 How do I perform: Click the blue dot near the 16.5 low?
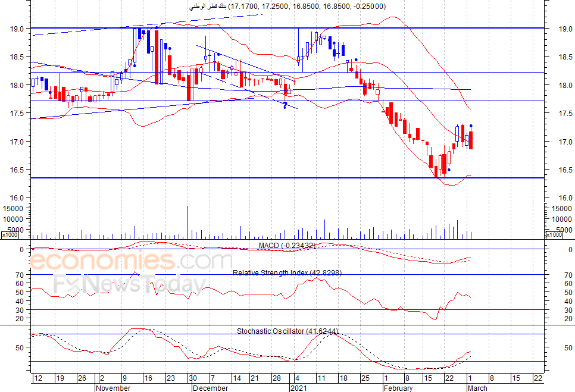[x=449, y=170]
